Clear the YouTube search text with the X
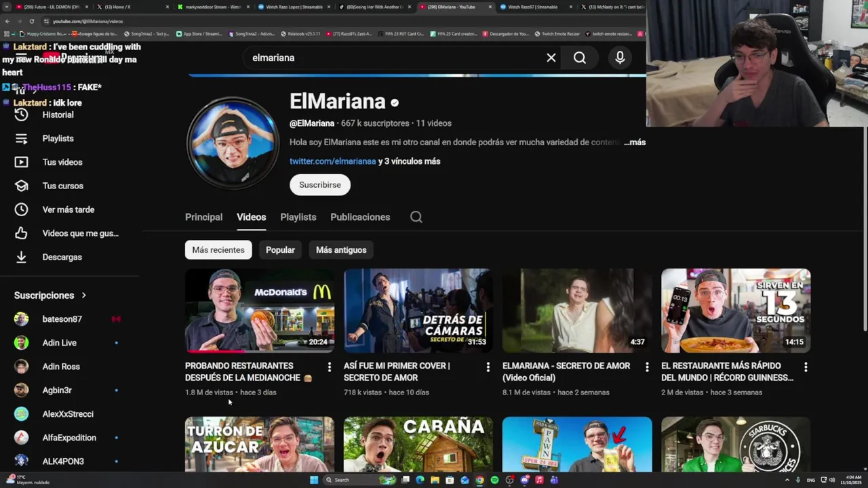Image resolution: width=868 pixels, height=488 pixels. (x=551, y=58)
